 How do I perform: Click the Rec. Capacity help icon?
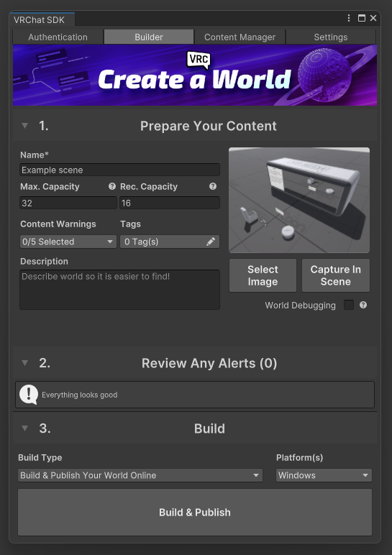click(x=213, y=186)
